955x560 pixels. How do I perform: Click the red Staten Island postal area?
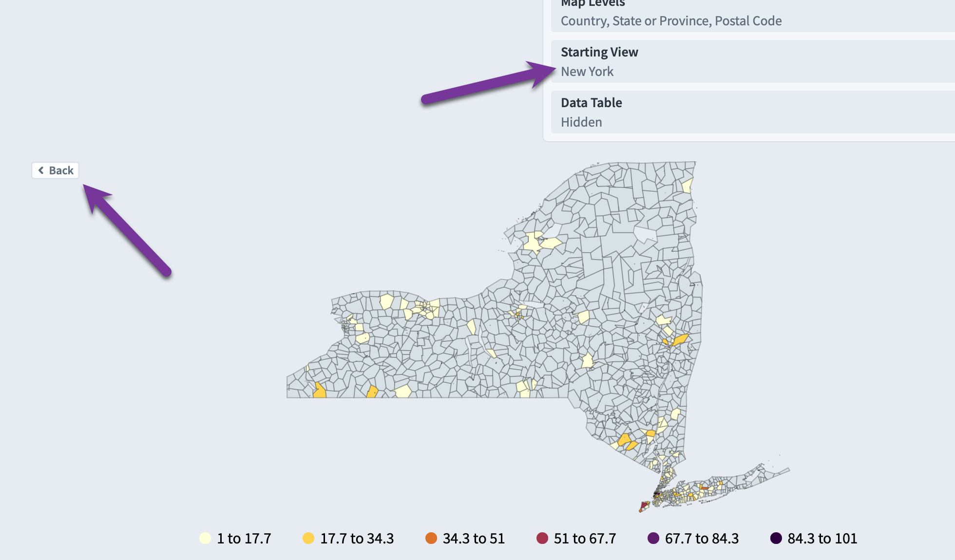644,506
